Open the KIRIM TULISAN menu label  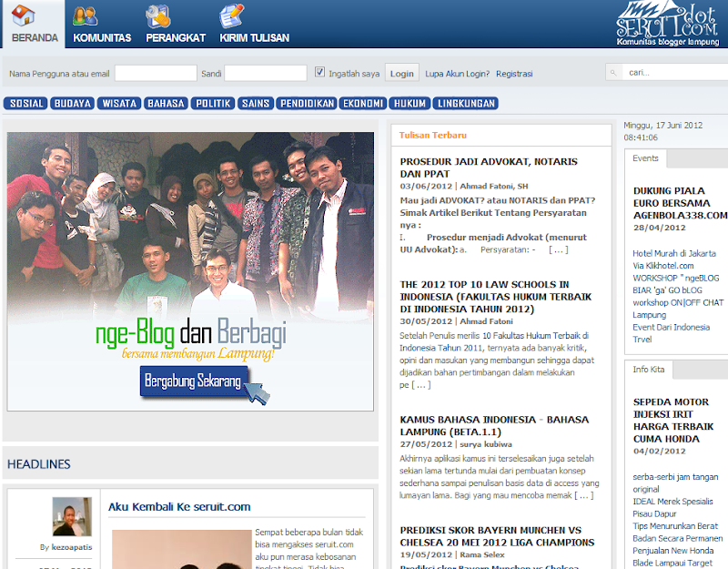[x=255, y=38]
